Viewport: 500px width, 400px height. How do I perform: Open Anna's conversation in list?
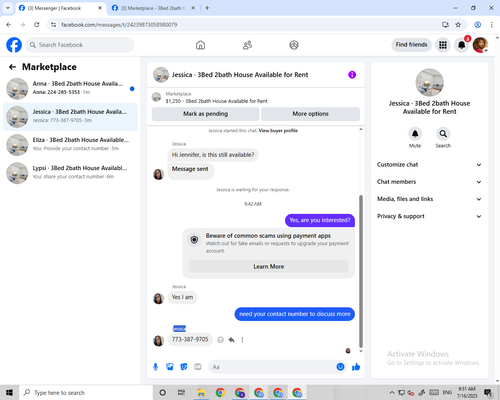(70, 88)
